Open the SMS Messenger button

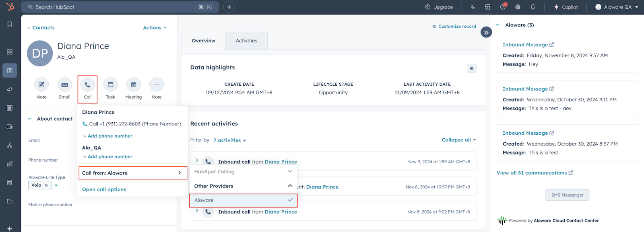point(567,195)
